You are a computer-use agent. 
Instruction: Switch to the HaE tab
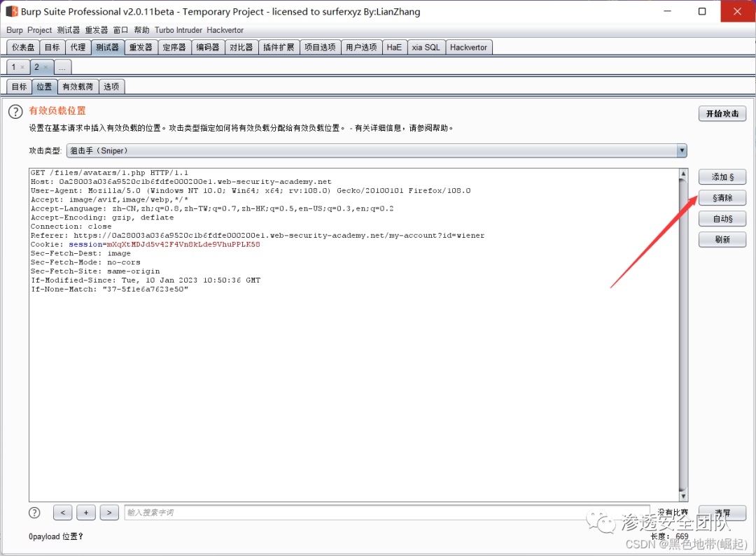click(394, 48)
